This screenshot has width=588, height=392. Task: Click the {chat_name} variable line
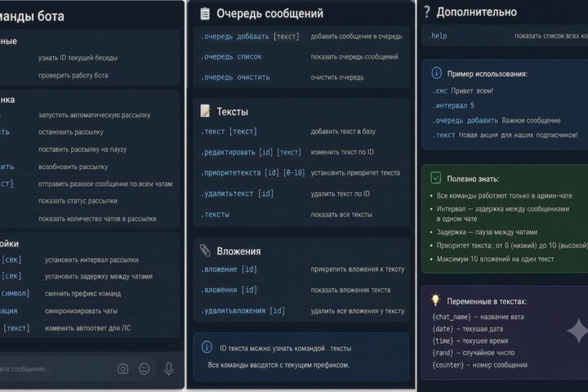(x=478, y=317)
